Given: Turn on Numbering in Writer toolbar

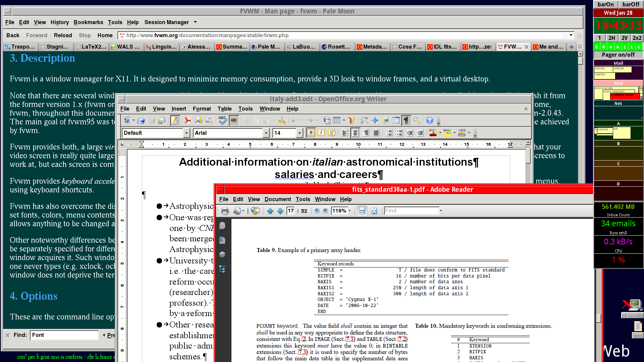Looking at the screenshot, I should pyautogui.click(x=389, y=133).
